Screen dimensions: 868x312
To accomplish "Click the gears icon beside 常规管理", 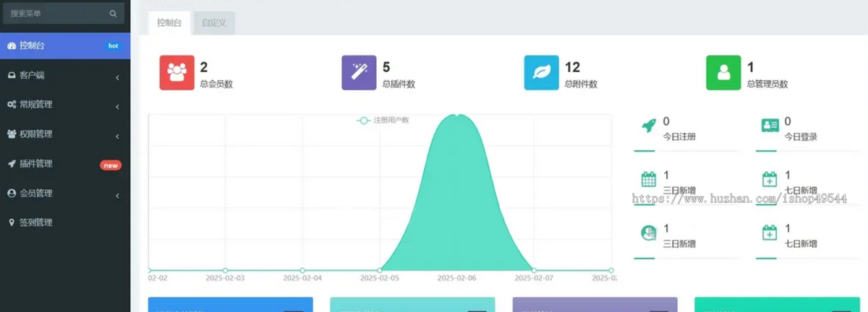I will tap(12, 105).
